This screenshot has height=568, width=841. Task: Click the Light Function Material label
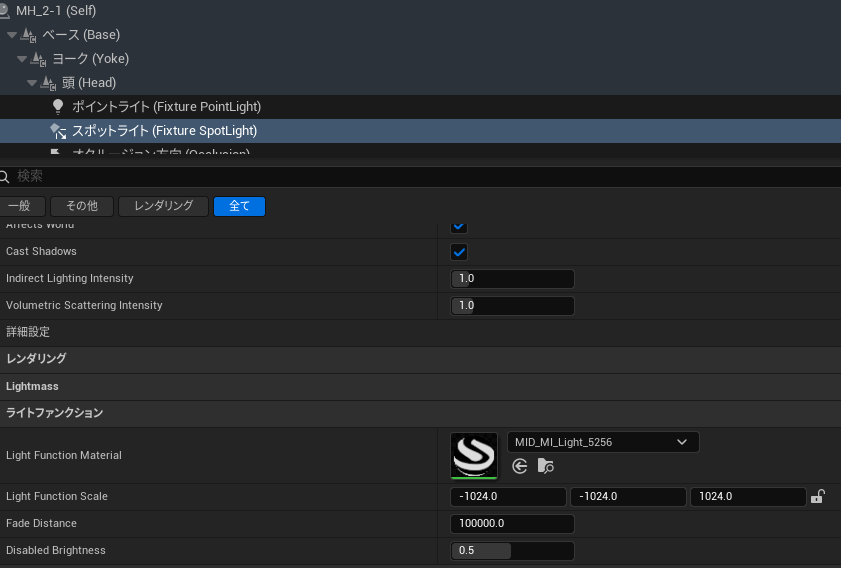tap(64, 455)
